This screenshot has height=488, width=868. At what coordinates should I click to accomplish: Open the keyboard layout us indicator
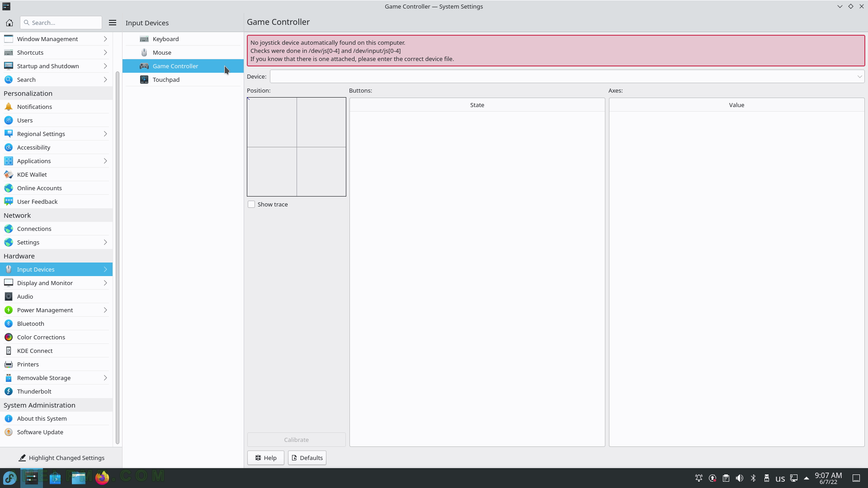[x=780, y=479]
